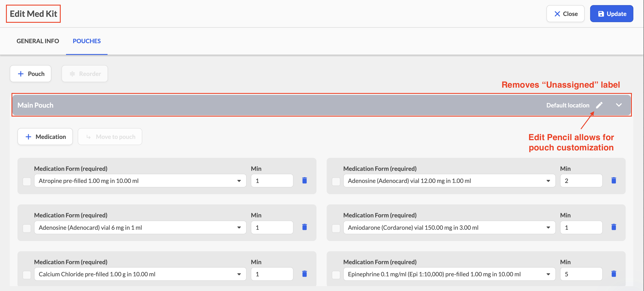Click the Reorder button
Viewport: 644px width, 291px height.
pyautogui.click(x=85, y=74)
